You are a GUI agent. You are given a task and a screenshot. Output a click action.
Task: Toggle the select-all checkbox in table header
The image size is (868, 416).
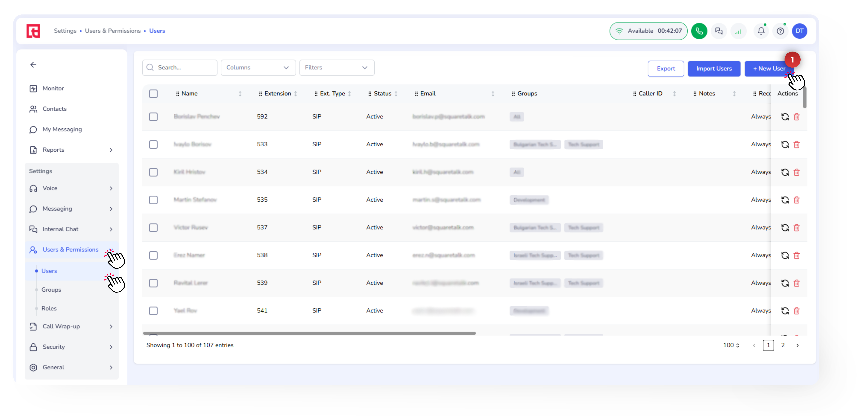(153, 94)
